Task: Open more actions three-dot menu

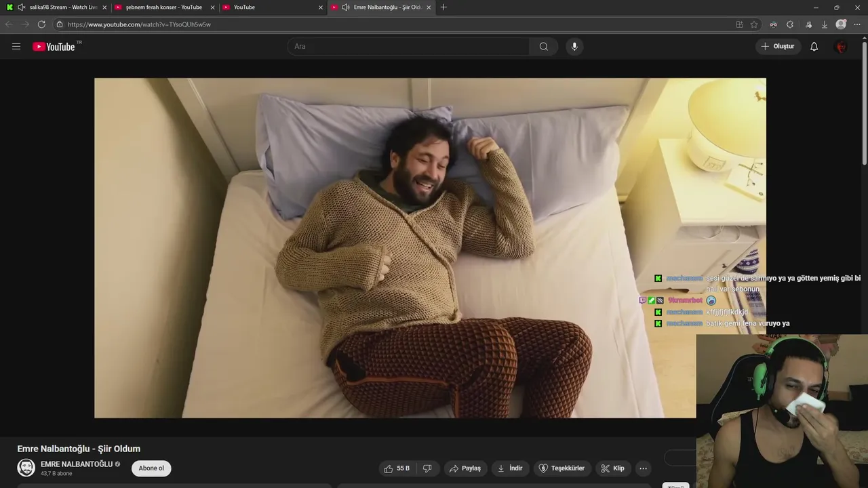Action: click(x=643, y=468)
